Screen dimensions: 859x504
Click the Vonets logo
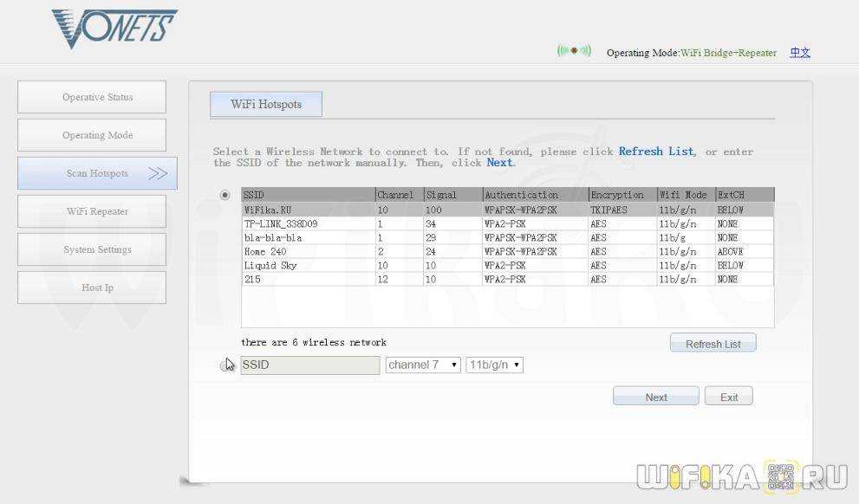(114, 29)
